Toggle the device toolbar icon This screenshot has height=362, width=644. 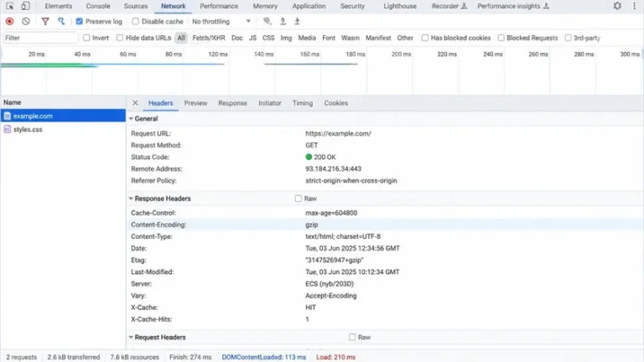coord(25,6)
